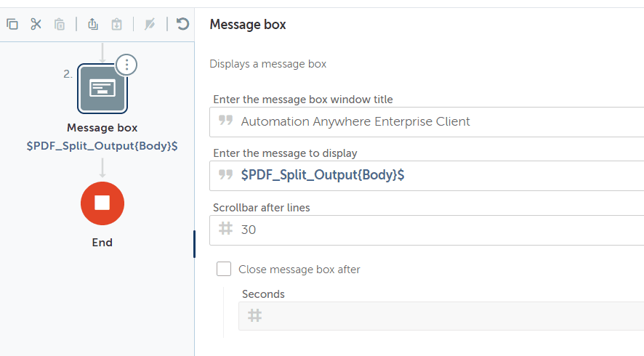Click the paste from shared clipboard icon

coord(116,24)
